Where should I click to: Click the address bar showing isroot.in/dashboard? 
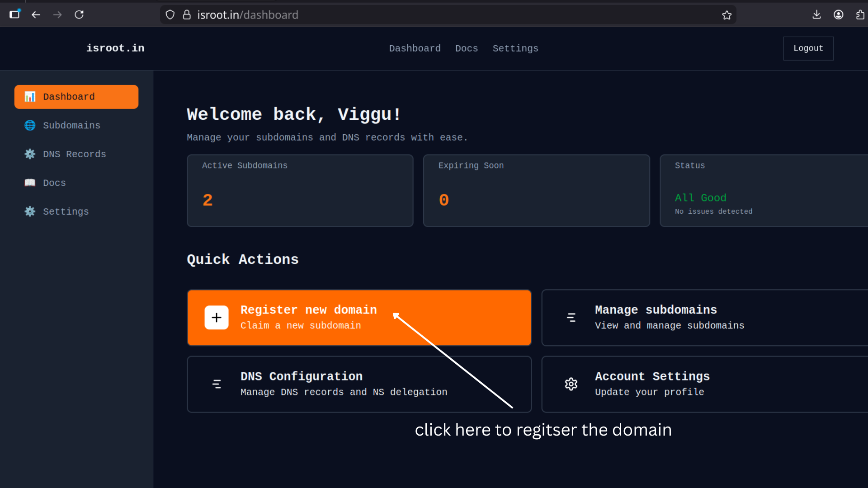(448, 15)
